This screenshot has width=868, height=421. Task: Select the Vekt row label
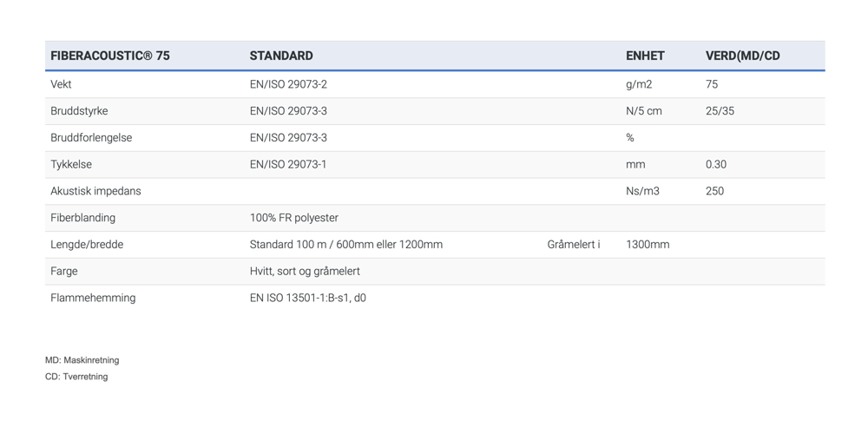point(61,84)
